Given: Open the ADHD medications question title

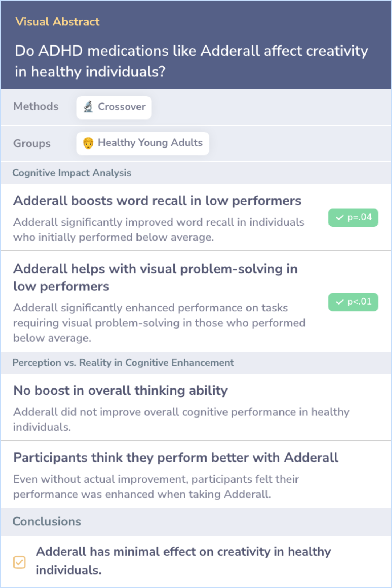Looking at the screenshot, I should [x=191, y=61].
